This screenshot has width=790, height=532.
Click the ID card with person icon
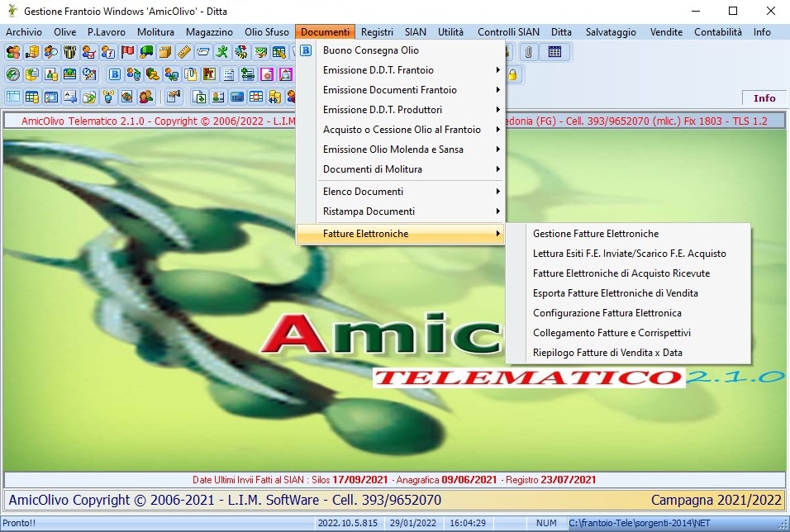[x=218, y=97]
